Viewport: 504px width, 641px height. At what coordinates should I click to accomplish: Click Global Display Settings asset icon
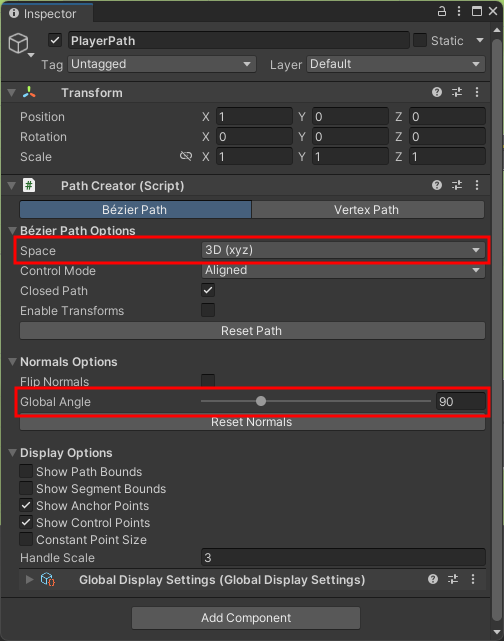coord(48,579)
